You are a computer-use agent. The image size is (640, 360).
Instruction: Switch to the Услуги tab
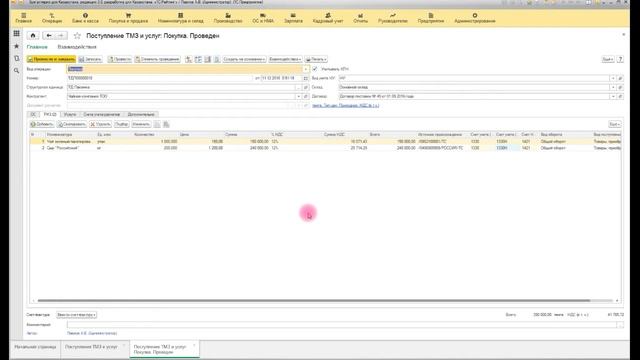[x=70, y=114]
